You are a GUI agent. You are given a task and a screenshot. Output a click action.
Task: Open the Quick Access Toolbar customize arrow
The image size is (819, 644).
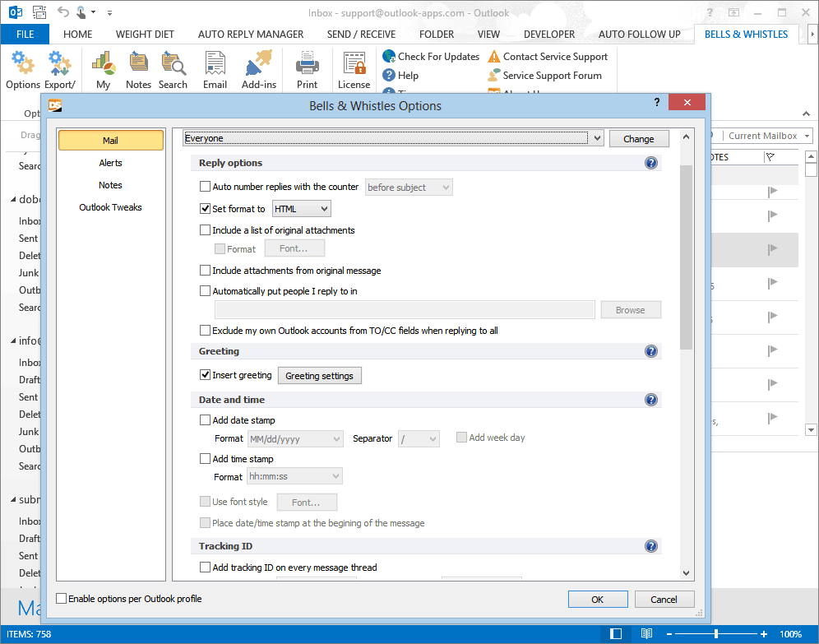pos(109,12)
